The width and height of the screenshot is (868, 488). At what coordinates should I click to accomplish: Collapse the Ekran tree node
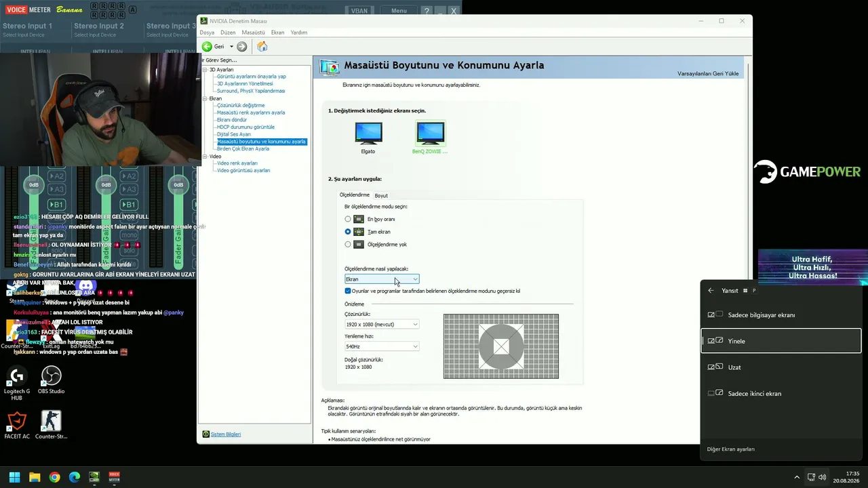pos(204,98)
